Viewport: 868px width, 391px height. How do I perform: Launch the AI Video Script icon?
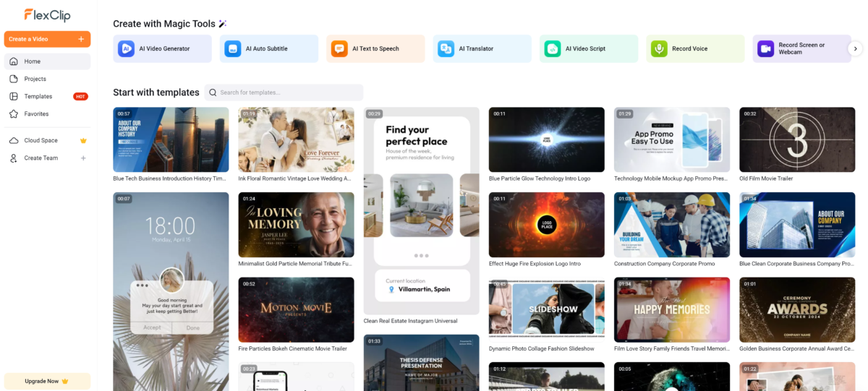(553, 48)
